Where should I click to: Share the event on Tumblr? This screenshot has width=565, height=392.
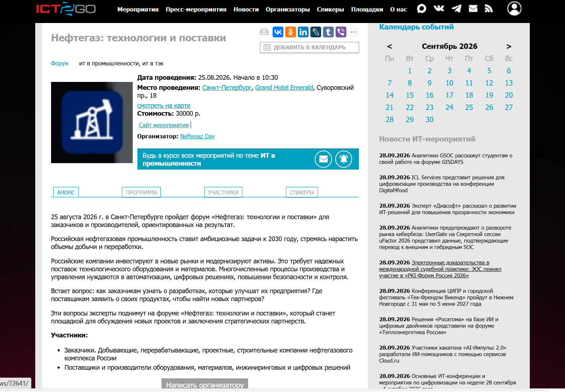tap(328, 32)
